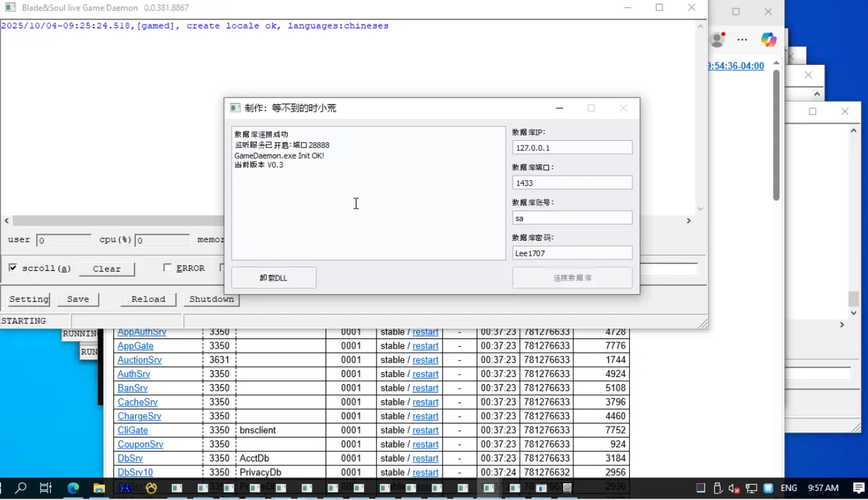Viewport: 868px width, 500px height.
Task: Edit the 数据库账号 field sa
Action: 572,218
